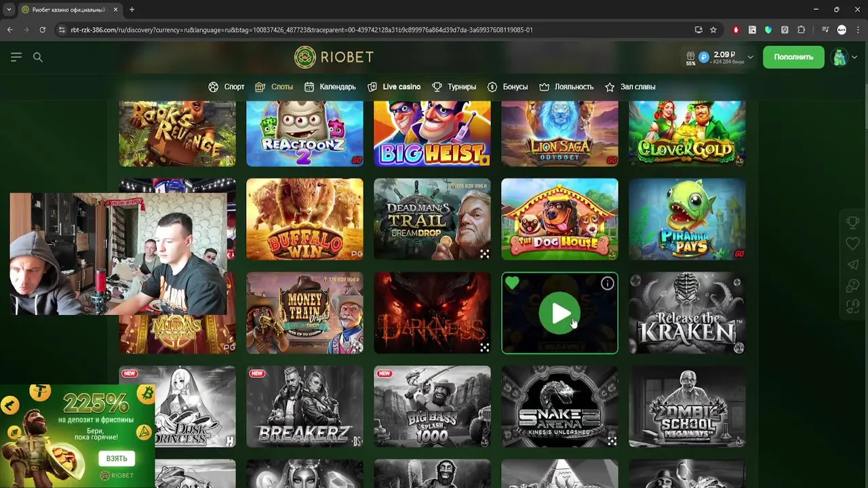Click the QR code extension icon
Image resolution: width=868 pixels, height=488 pixels.
752,30
